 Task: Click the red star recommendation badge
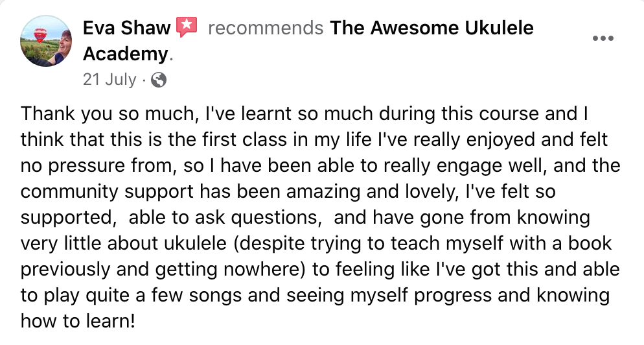(187, 27)
